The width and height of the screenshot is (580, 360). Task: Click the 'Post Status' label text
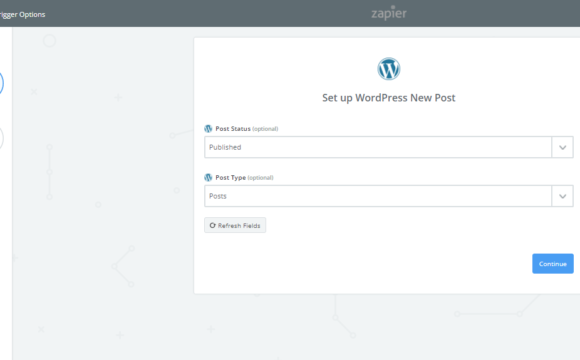233,129
